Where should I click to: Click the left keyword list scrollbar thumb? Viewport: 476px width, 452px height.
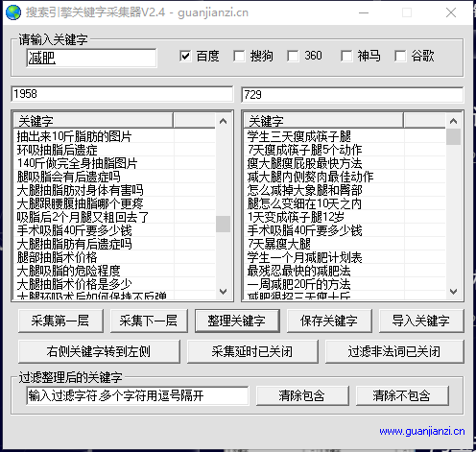pyautogui.click(x=223, y=224)
